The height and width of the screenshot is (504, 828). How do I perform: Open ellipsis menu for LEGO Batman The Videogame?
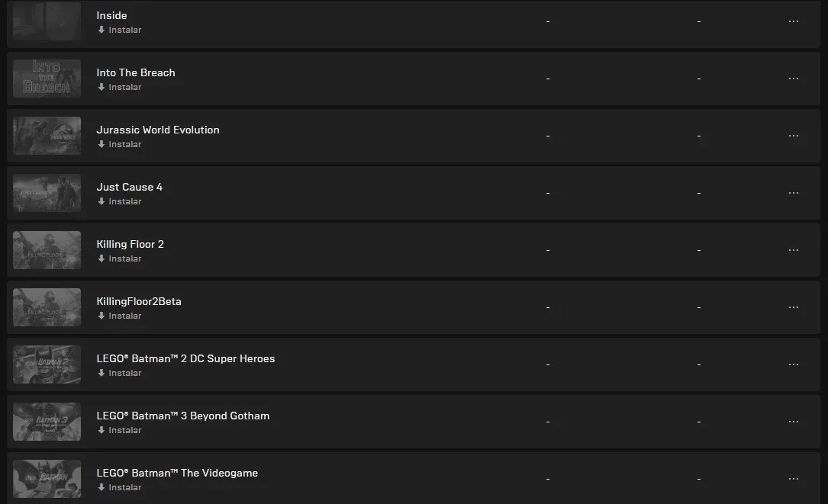793,479
